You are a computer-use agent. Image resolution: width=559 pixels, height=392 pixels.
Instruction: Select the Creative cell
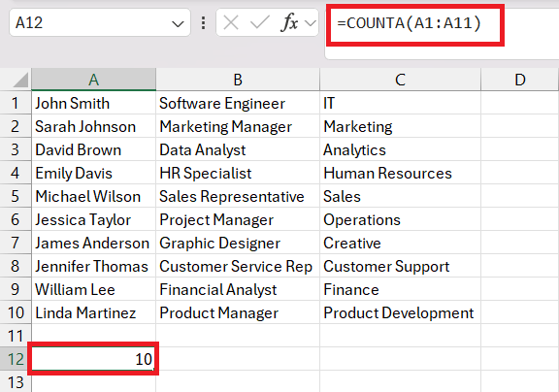point(401,243)
